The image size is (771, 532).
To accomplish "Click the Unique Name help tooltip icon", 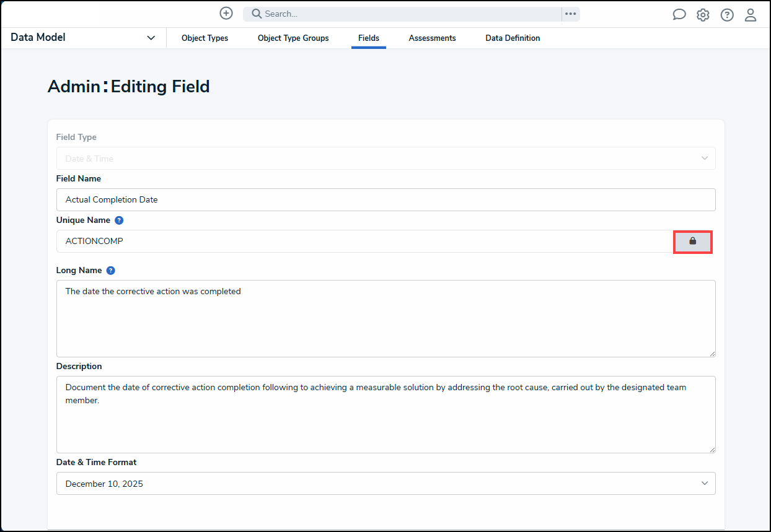I will 119,220.
